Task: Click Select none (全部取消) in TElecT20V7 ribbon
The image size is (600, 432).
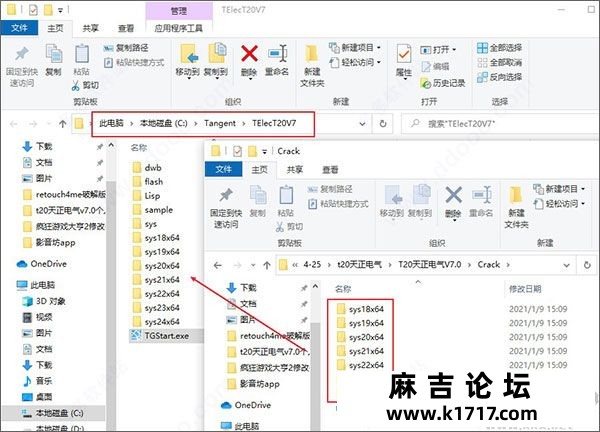Action: (x=500, y=62)
